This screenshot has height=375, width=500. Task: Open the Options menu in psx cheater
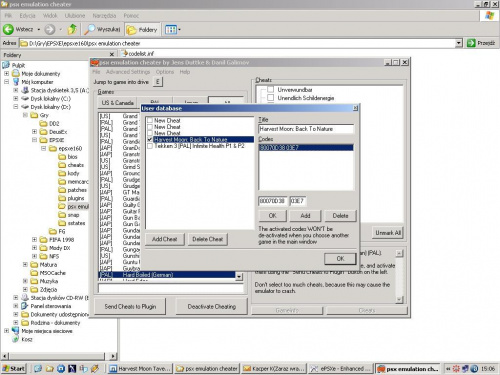[165, 72]
